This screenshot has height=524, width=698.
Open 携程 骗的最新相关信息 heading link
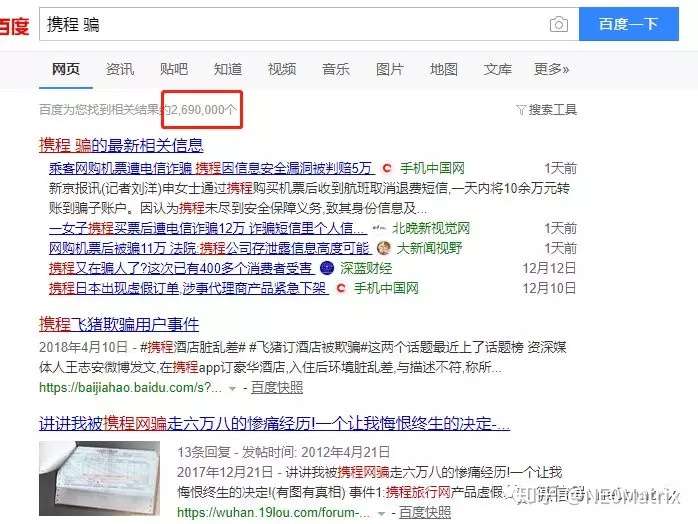121,145
